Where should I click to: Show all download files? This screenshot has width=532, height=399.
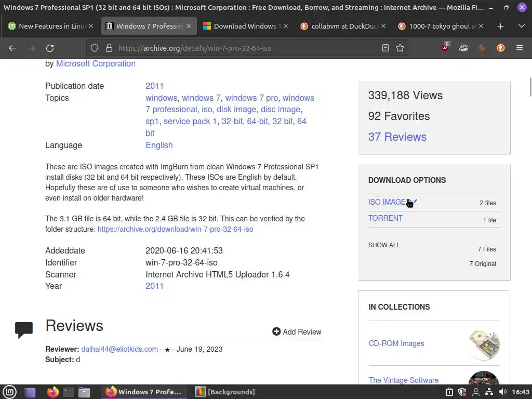384,245
